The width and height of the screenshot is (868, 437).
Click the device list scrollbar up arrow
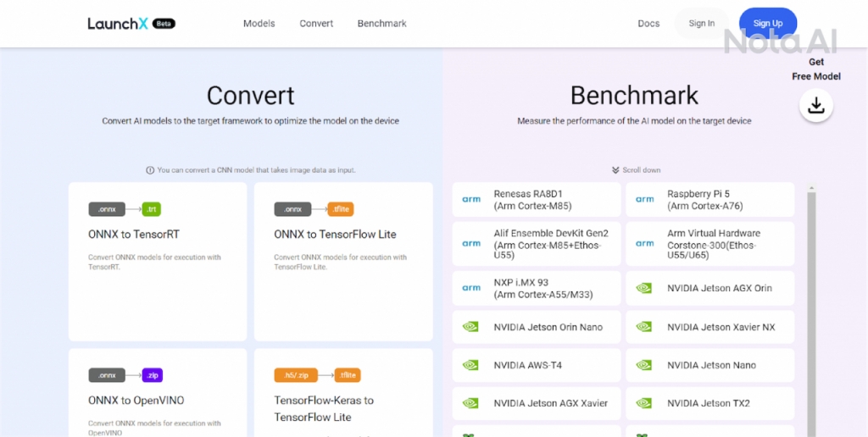(x=811, y=188)
